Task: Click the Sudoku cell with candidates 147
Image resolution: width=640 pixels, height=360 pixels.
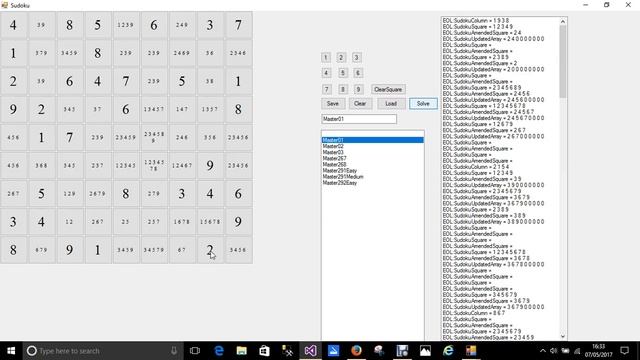Action: click(182, 109)
